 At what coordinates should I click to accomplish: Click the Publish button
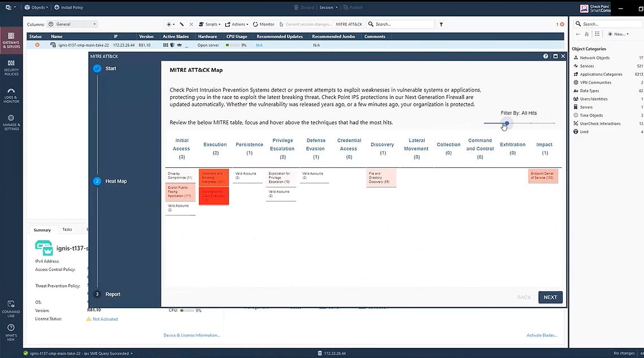coord(353,7)
